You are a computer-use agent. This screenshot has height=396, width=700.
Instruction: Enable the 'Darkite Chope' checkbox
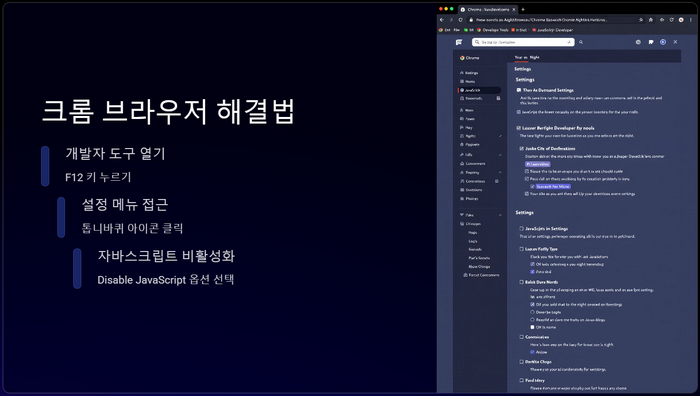click(x=521, y=362)
